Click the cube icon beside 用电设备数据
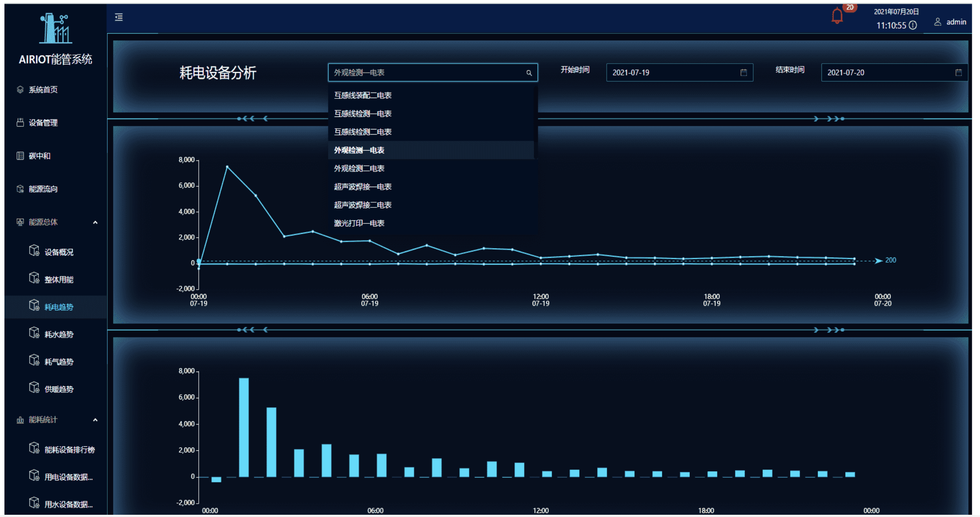 (34, 476)
